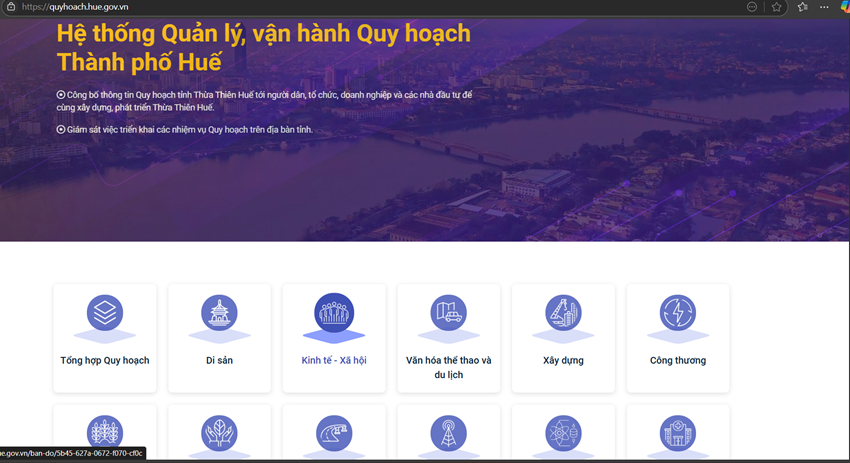Click the wheat crops icon in second row
This screenshot has width=850, height=463.
point(105,433)
